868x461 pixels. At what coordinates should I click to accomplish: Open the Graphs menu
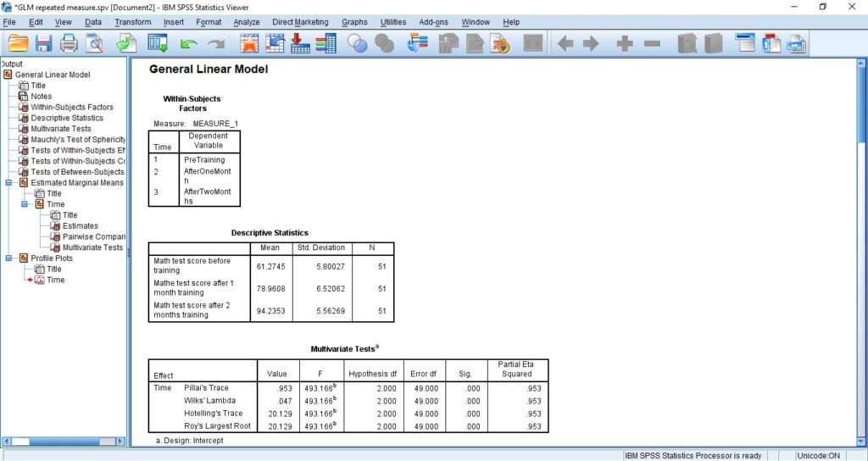[x=354, y=22]
